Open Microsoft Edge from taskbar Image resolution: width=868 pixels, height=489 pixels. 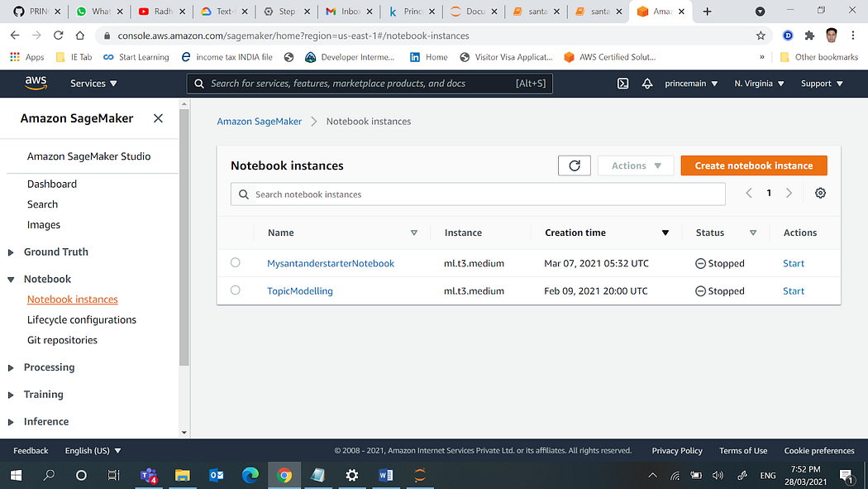pos(250,475)
